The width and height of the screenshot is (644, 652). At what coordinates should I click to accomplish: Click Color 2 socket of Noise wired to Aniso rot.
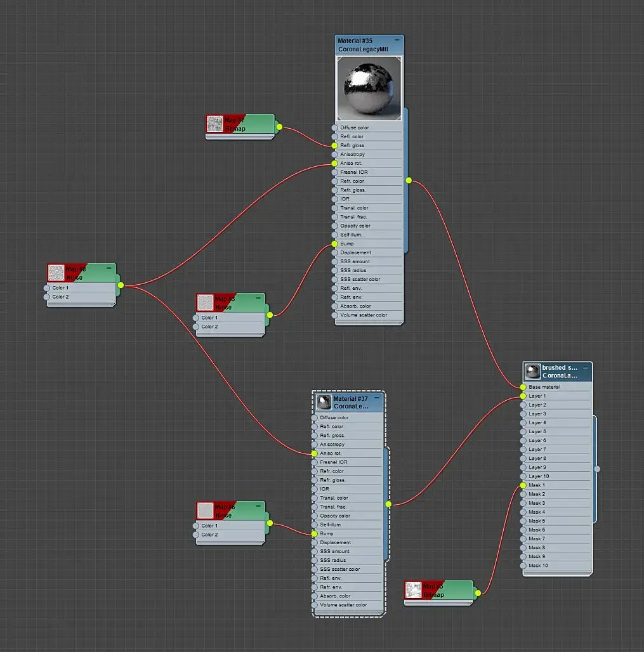pos(46,297)
